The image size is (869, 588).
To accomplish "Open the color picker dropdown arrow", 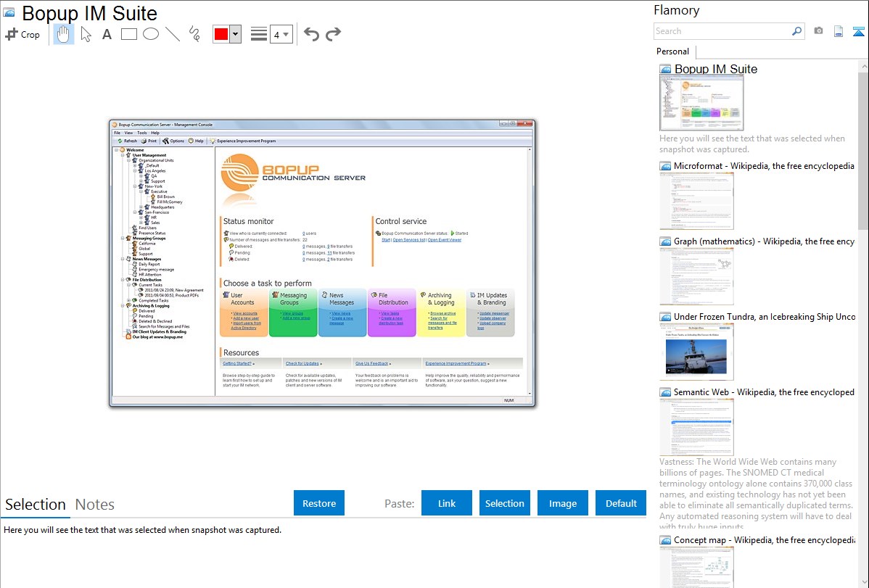I will pyautogui.click(x=235, y=34).
